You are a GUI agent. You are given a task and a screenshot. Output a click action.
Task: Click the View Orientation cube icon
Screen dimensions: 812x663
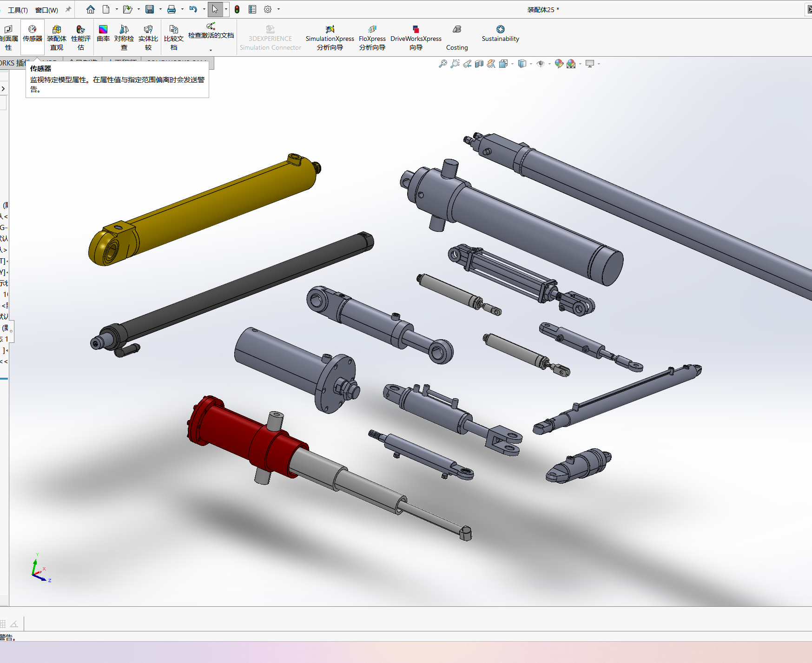pos(503,64)
